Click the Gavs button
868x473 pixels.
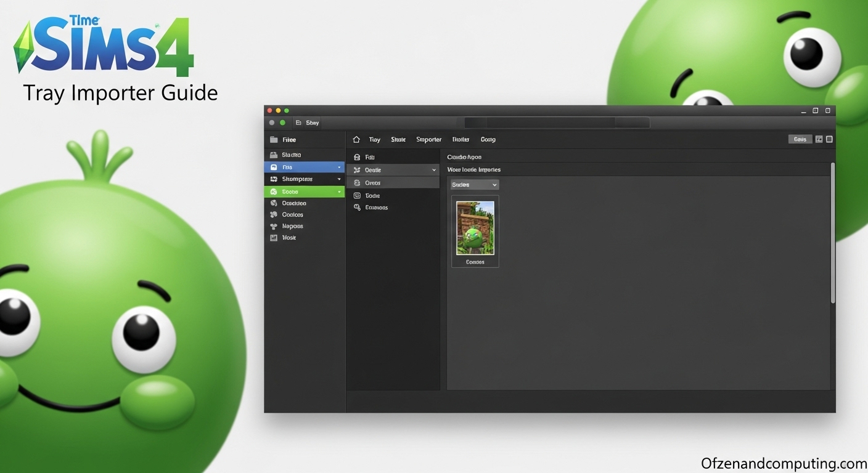point(800,139)
